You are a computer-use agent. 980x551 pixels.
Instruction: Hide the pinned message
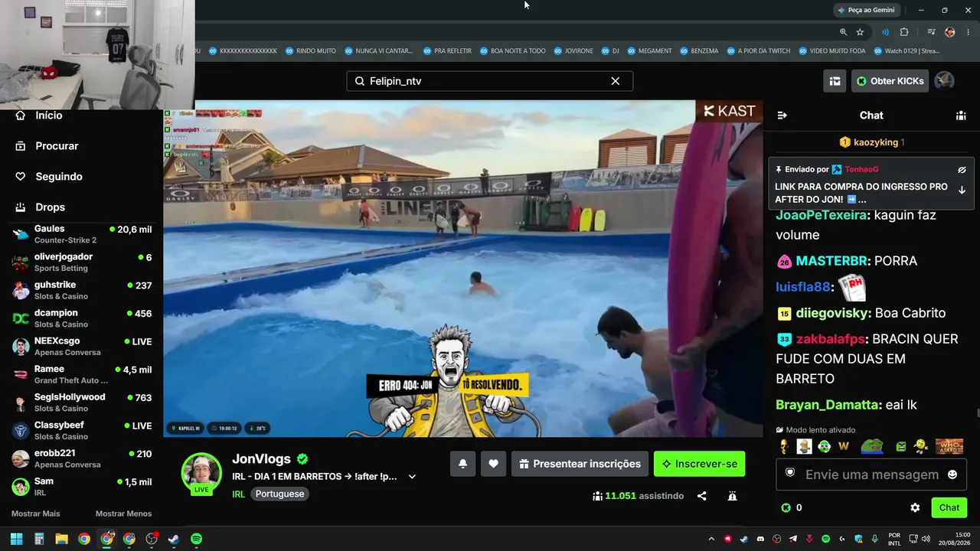[962, 170]
